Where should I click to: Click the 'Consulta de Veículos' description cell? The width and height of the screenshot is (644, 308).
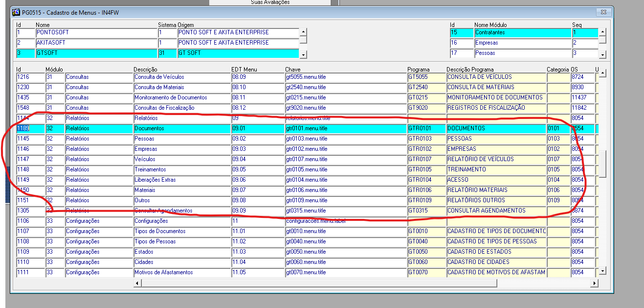182,77
